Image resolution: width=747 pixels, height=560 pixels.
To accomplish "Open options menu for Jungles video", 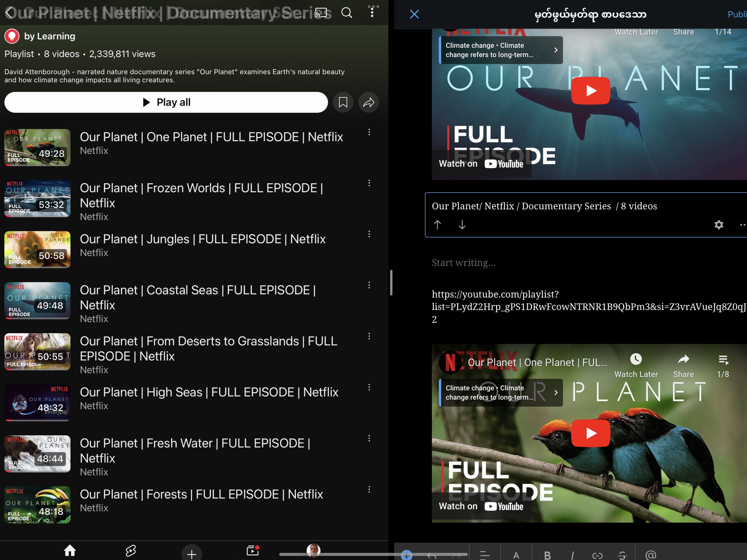I will pyautogui.click(x=369, y=234).
